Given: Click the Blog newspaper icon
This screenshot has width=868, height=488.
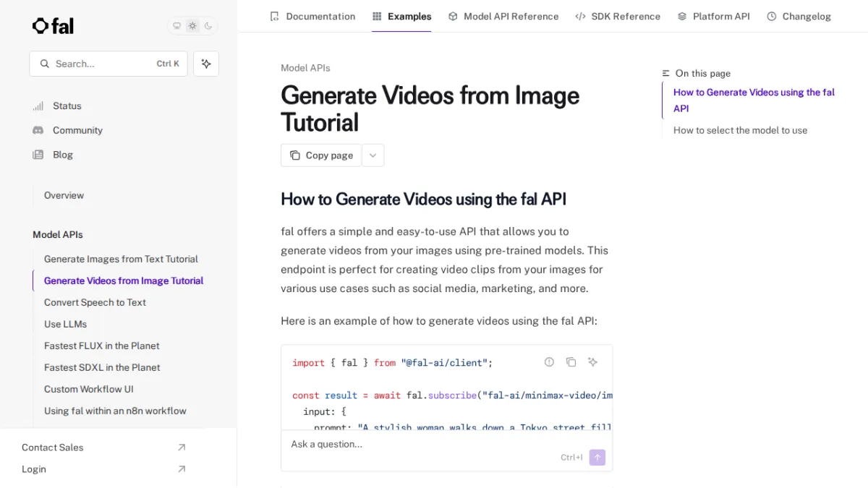Looking at the screenshot, I should [38, 155].
